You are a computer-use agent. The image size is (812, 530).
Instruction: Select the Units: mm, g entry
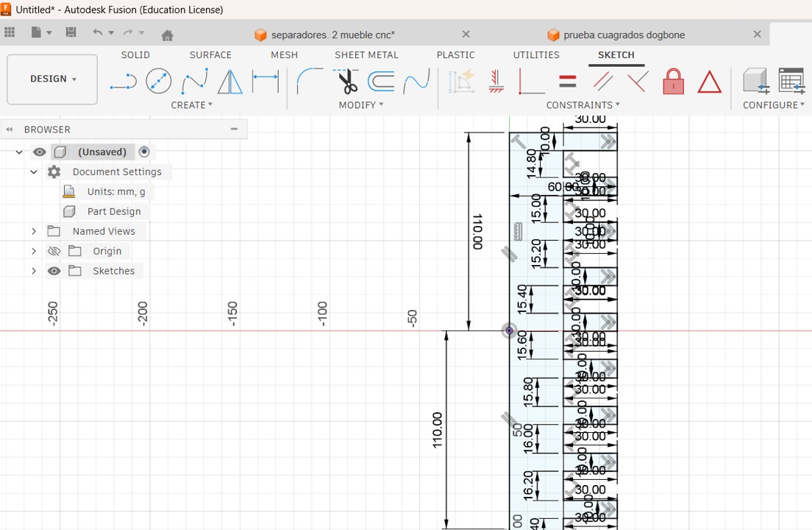116,191
